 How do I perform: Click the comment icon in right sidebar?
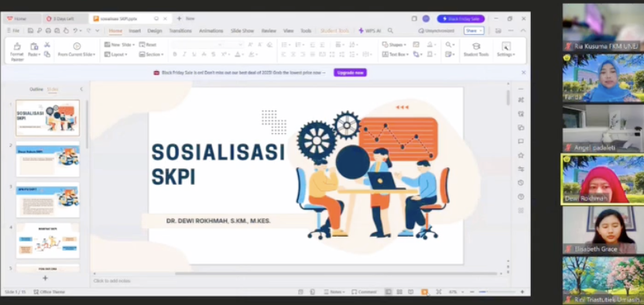tap(521, 141)
